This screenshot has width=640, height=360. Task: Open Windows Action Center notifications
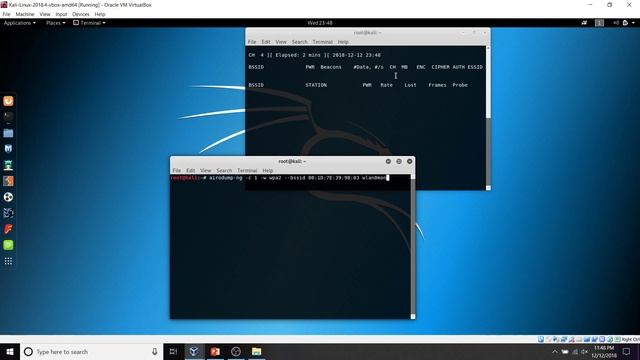627,352
